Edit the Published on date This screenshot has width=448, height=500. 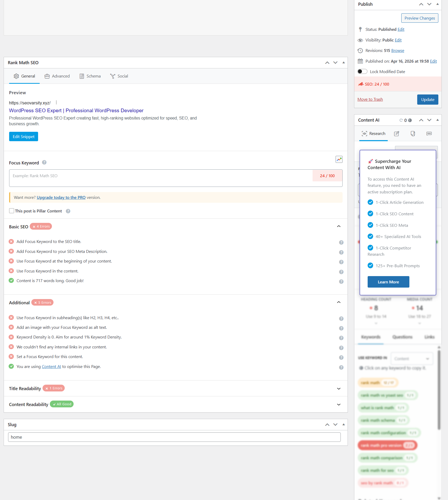[x=433, y=61]
